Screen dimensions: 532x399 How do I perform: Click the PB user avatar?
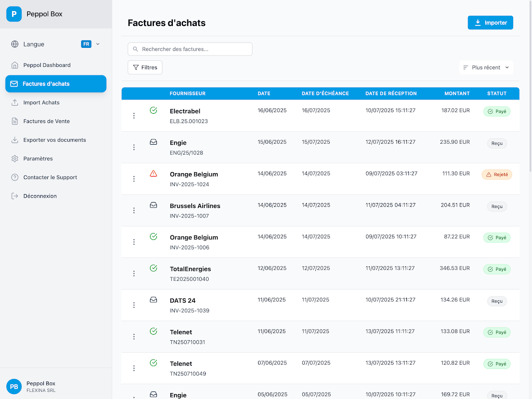[x=14, y=387]
